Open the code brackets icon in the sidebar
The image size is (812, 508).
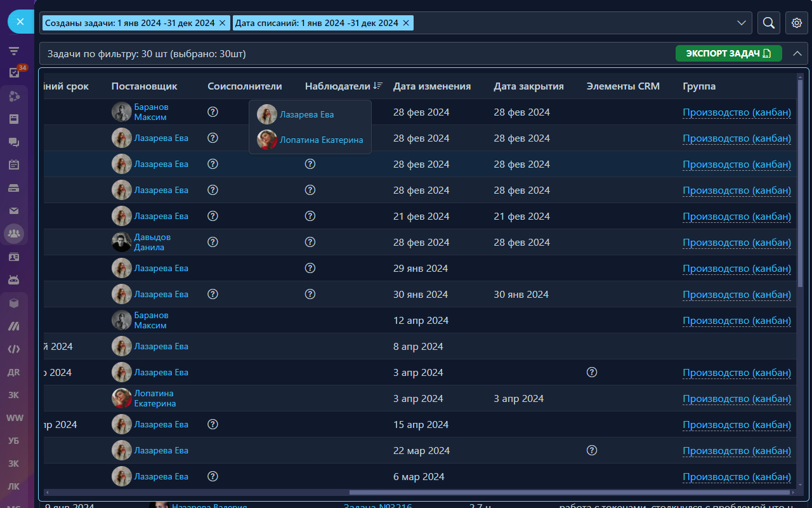click(14, 349)
